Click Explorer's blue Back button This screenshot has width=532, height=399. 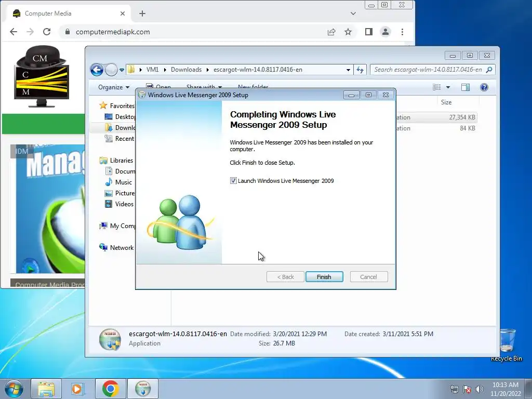(97, 70)
